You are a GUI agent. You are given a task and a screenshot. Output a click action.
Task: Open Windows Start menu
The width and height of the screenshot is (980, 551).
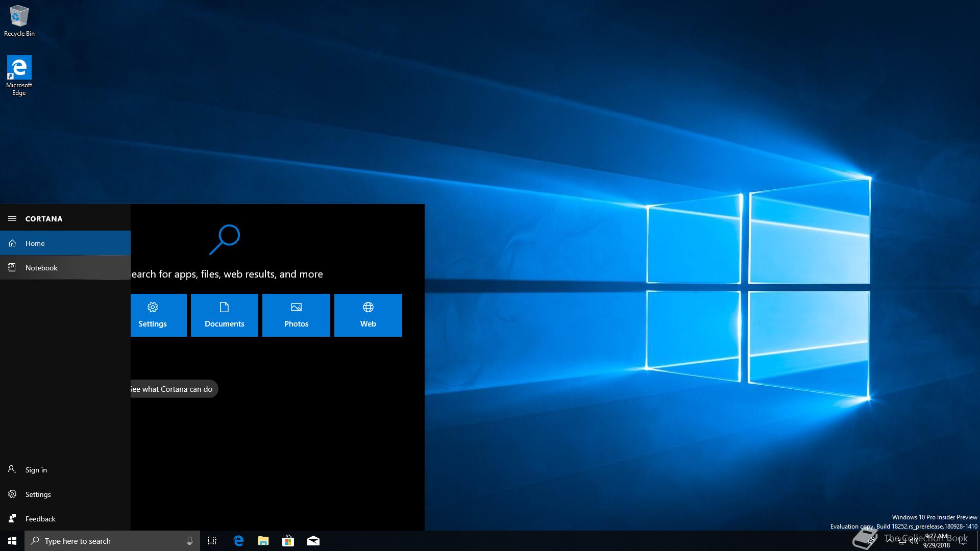(x=12, y=541)
